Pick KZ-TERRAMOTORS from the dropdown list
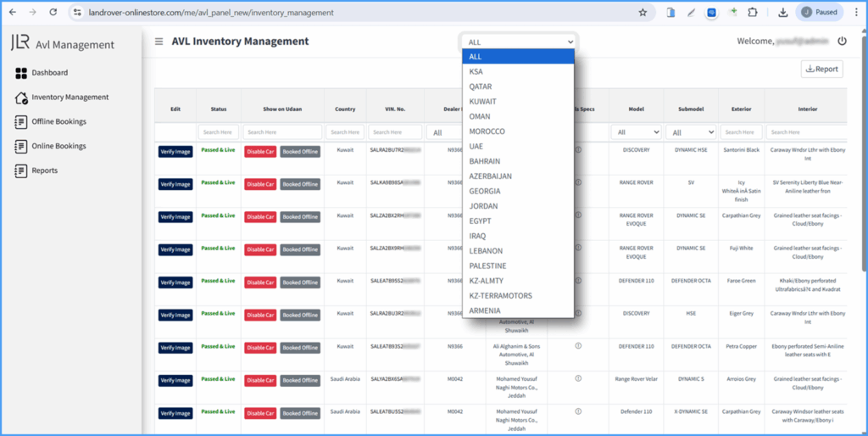 point(501,296)
